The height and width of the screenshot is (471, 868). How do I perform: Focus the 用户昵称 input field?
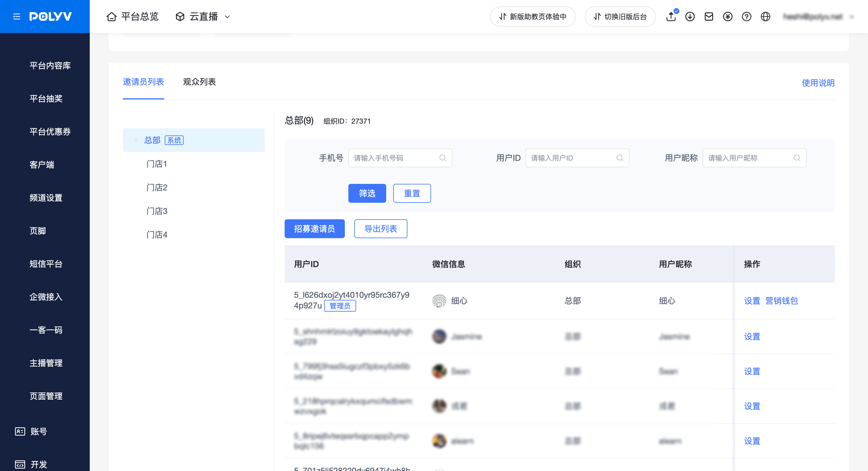coord(754,158)
